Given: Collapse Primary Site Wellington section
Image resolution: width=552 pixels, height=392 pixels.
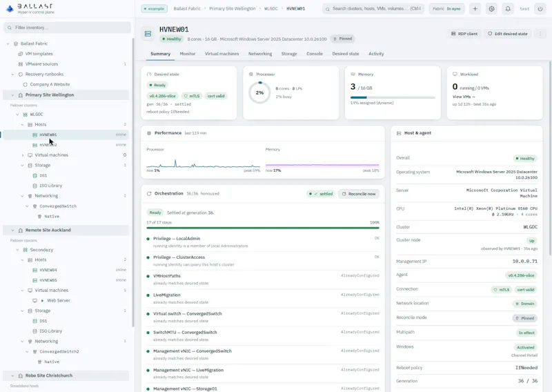Looking at the screenshot, I should [12, 95].
